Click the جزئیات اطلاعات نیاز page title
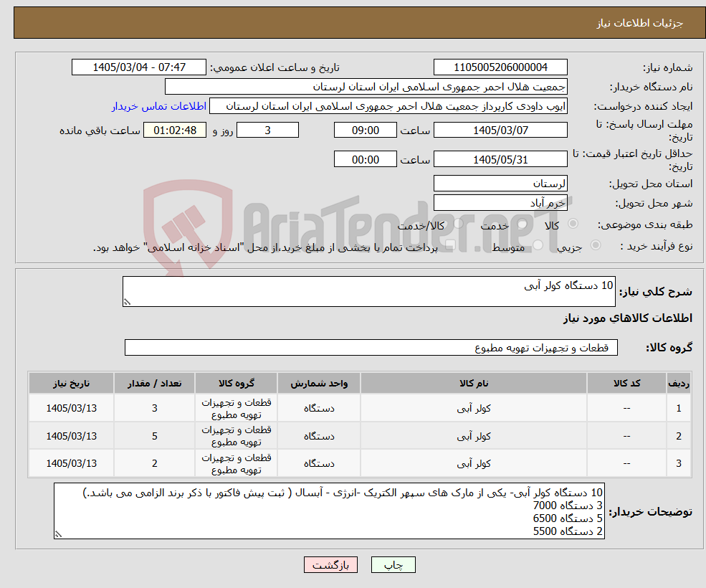The height and width of the screenshot is (588, 706). [639, 23]
